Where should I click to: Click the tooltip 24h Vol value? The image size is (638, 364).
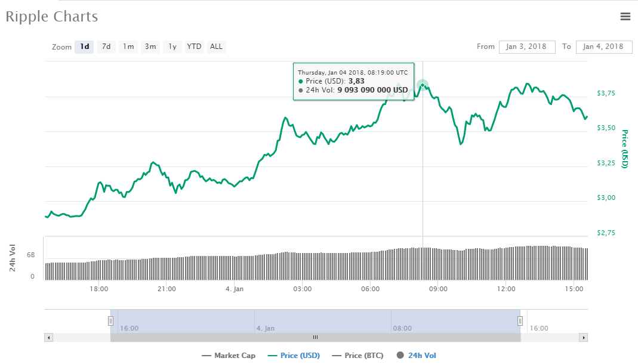point(372,90)
